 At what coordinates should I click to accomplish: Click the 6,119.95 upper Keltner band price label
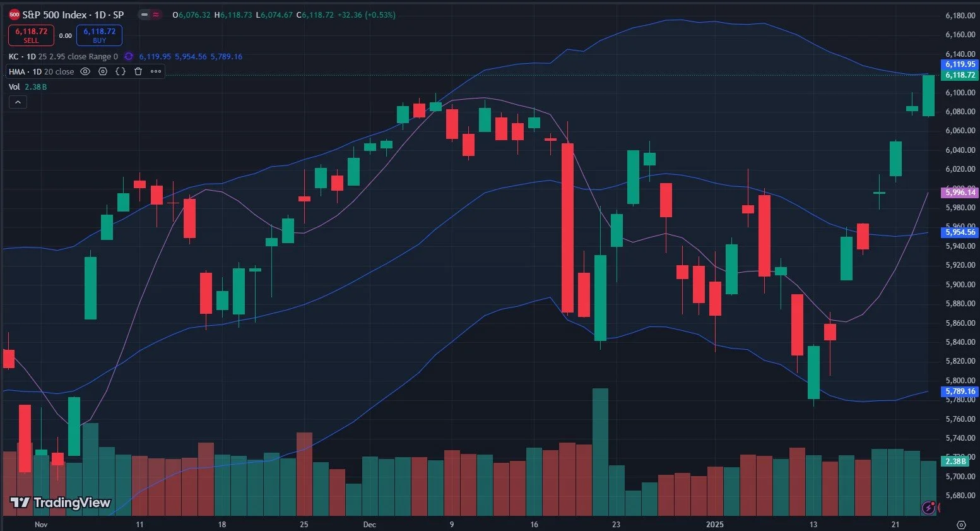coord(960,64)
